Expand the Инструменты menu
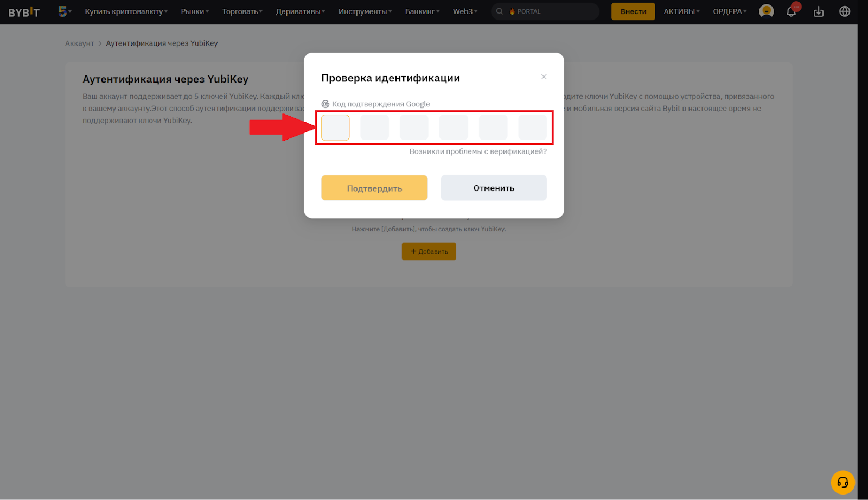868x500 pixels. pyautogui.click(x=365, y=11)
